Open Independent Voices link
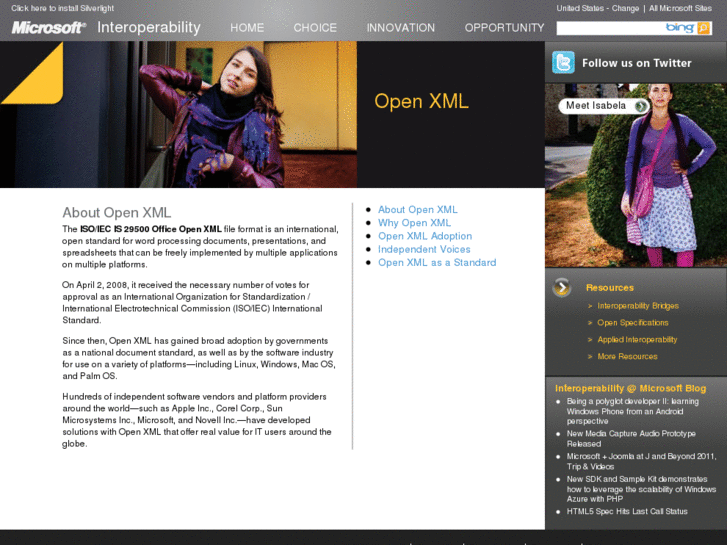Viewport: 727px width, 545px height. point(424,250)
